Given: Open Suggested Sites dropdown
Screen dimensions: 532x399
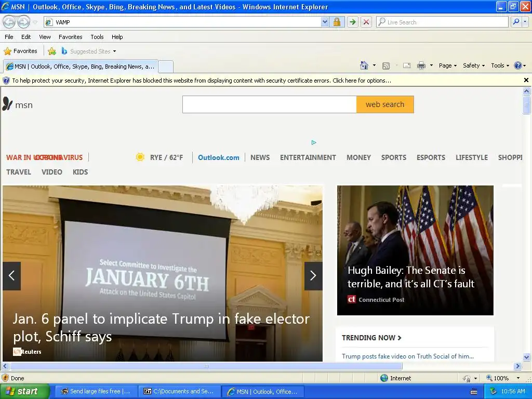Looking at the screenshot, I should [89, 51].
